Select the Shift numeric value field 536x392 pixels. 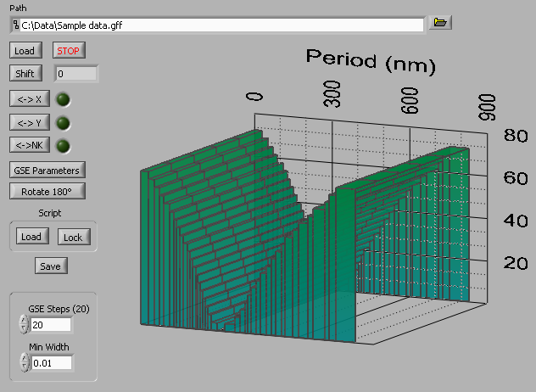tap(76, 74)
